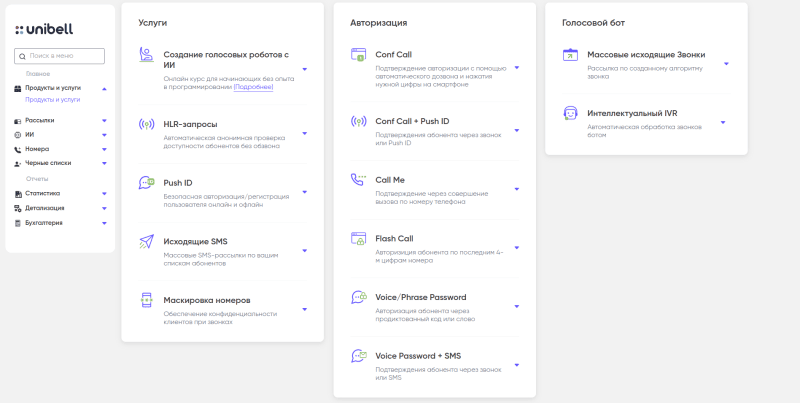Click the unibell logo
This screenshot has width=800, height=403.
[44, 29]
